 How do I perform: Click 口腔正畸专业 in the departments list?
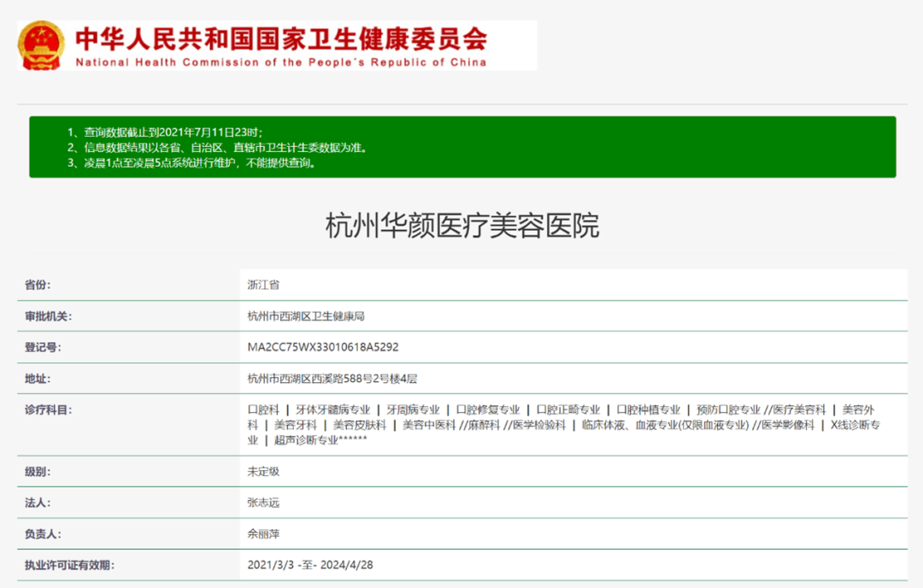568,409
